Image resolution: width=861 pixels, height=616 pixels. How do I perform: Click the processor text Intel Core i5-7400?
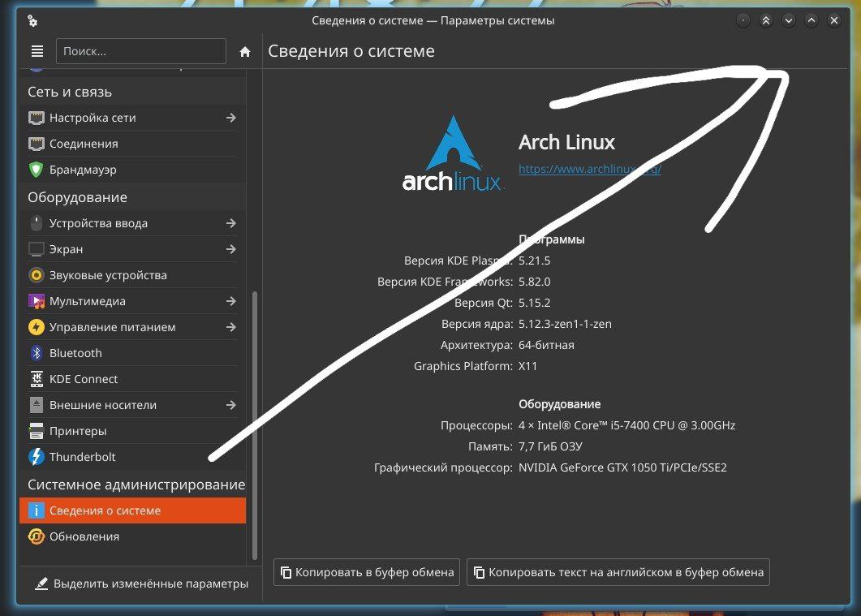point(626,425)
